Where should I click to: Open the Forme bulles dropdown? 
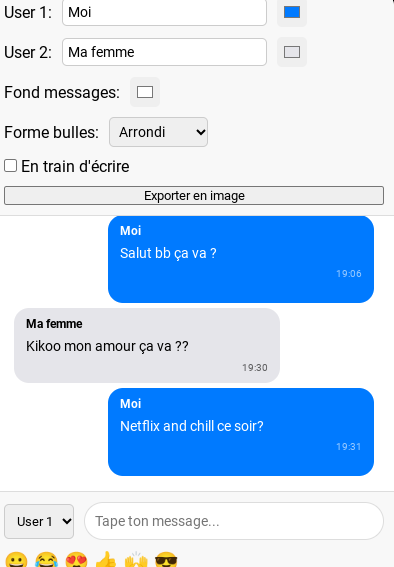pos(158,132)
